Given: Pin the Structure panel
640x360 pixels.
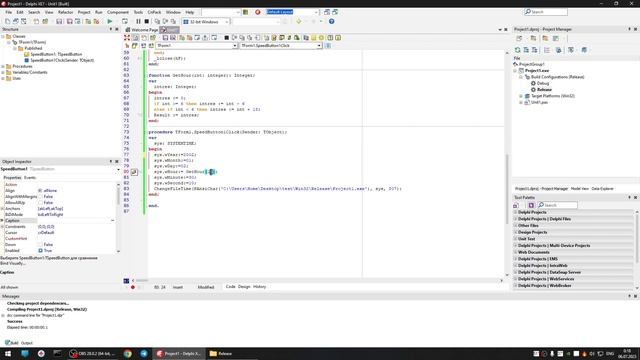Looking at the screenshot, I should point(111,29).
